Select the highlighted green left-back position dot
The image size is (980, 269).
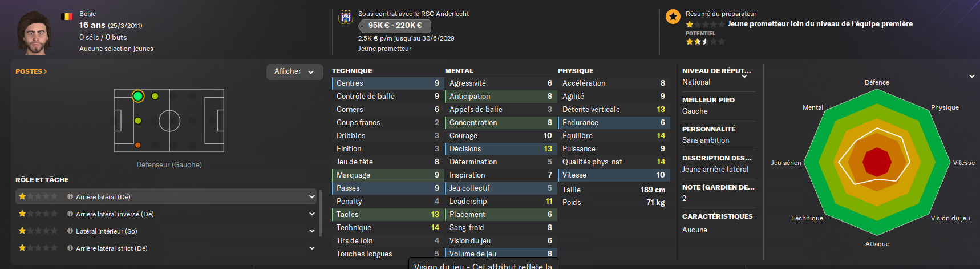tap(138, 96)
